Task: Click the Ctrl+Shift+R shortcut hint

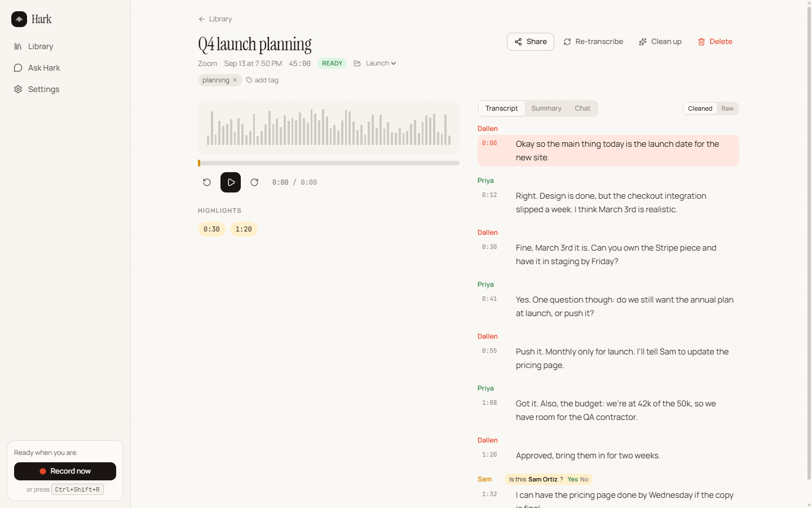Action: [x=77, y=489]
